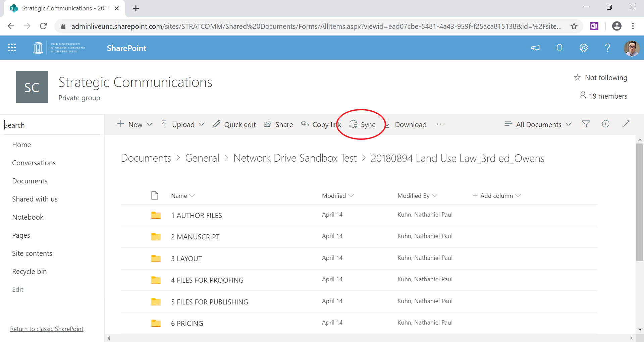Expand the New dropdown
Viewport: 644px width, 342px height.
tap(150, 124)
